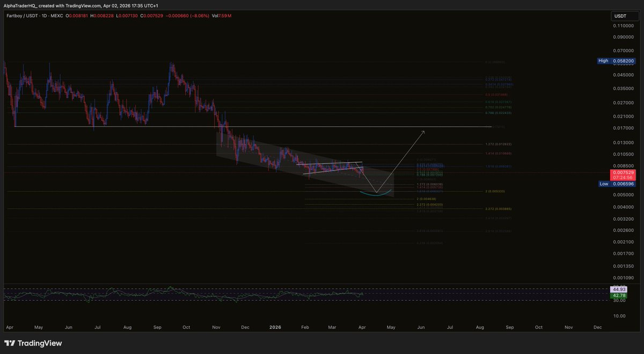Select the teal curved bottom drawing
This screenshot has height=354, width=644.
376,195
